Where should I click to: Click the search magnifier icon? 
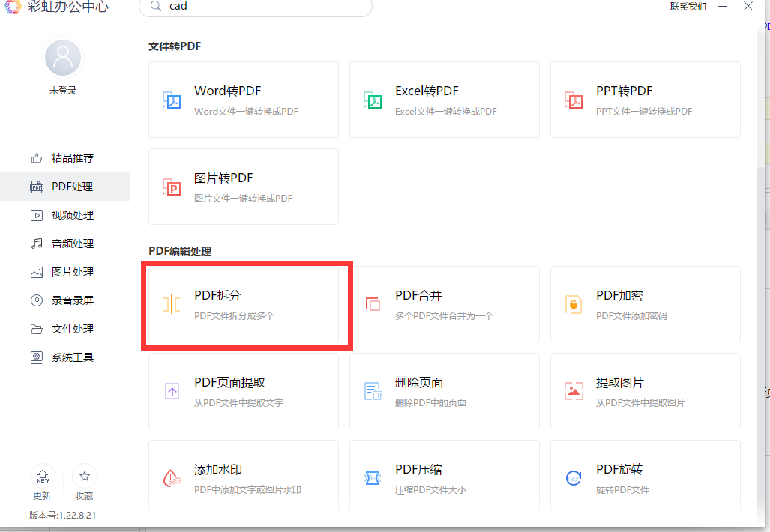pyautogui.click(x=156, y=6)
